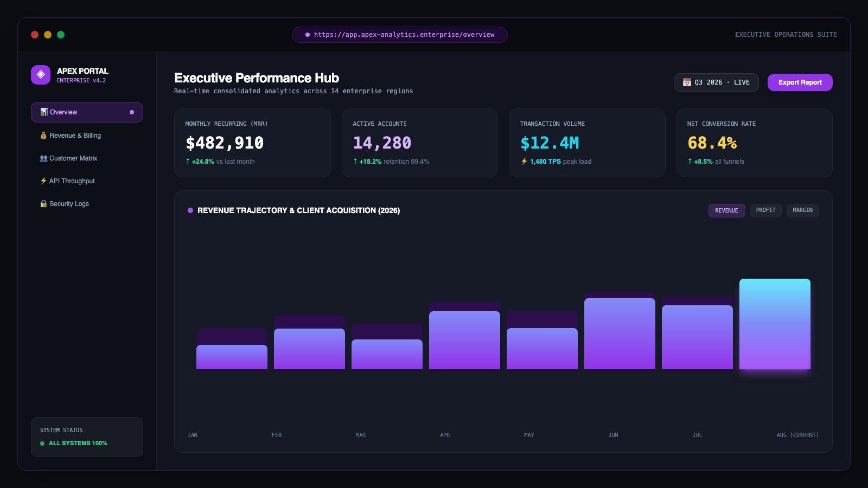Click the Export Report button
Screen dimensions: 868x488
[x=800, y=82]
